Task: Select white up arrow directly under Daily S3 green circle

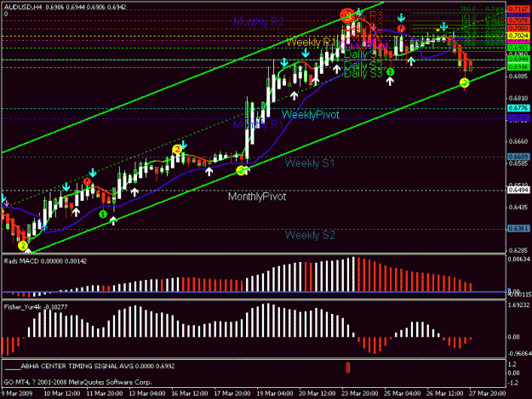Action: (x=390, y=81)
